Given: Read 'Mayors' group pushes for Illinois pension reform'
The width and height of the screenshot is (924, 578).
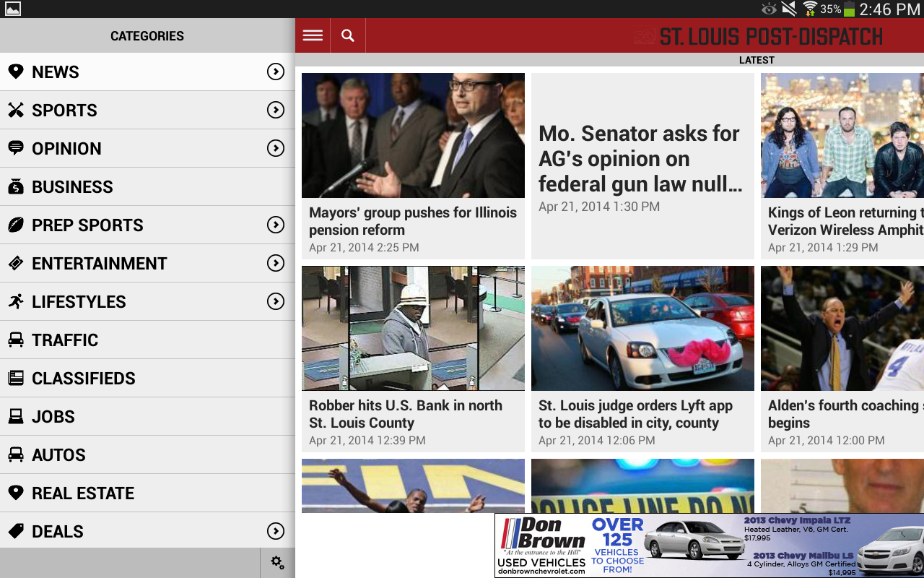Looking at the screenshot, I should tap(413, 221).
